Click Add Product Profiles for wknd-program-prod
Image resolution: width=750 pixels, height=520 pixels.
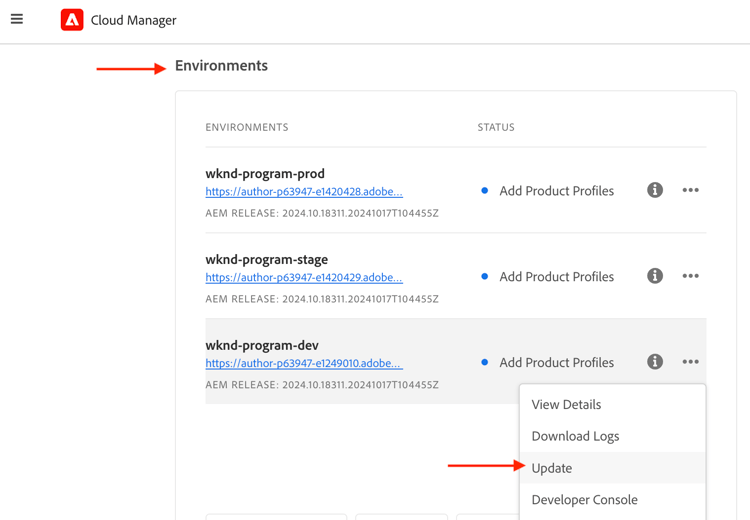coord(556,191)
